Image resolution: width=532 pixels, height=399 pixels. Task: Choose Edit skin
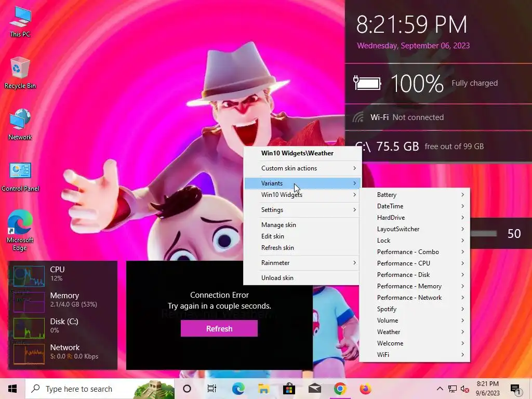(x=302, y=236)
